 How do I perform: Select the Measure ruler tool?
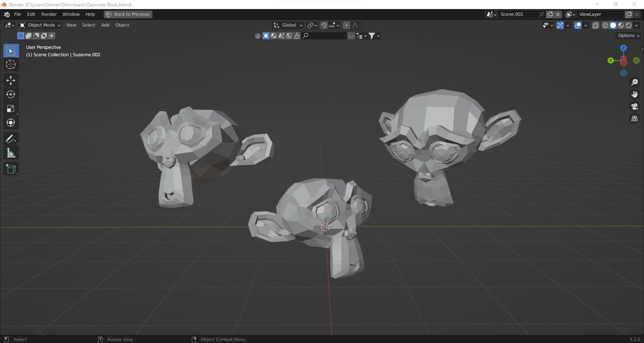[11, 153]
